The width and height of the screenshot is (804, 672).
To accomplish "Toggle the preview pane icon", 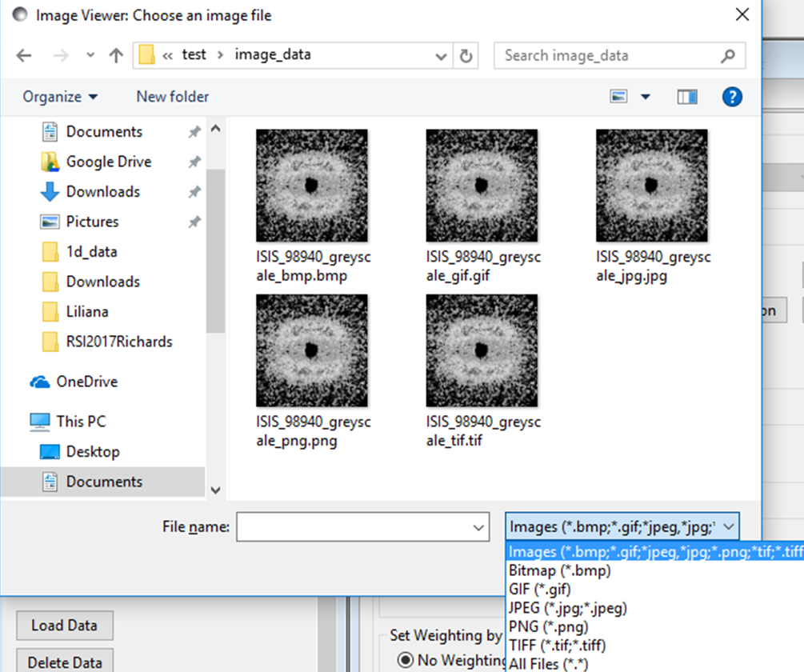I will pyautogui.click(x=687, y=96).
